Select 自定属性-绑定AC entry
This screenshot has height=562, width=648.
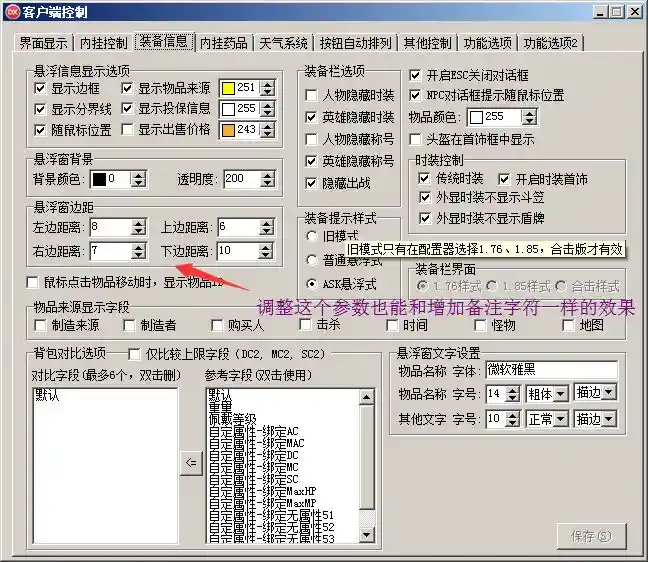254,431
